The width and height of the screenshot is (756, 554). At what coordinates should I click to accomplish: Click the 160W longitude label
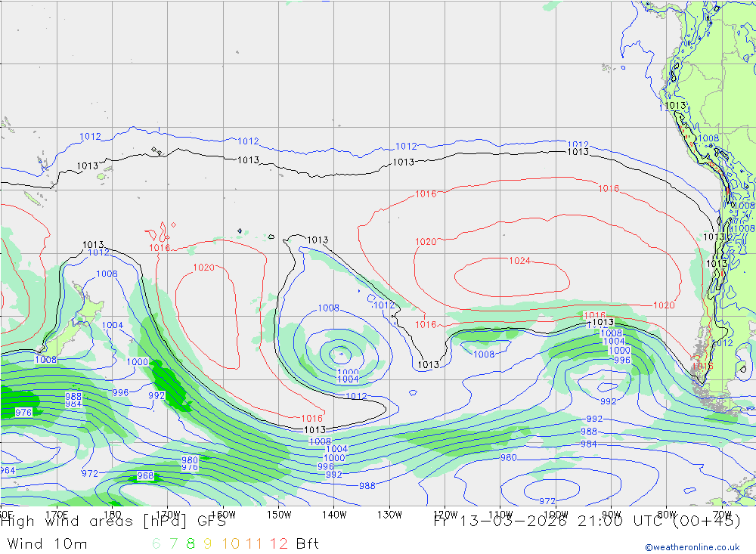(x=223, y=515)
